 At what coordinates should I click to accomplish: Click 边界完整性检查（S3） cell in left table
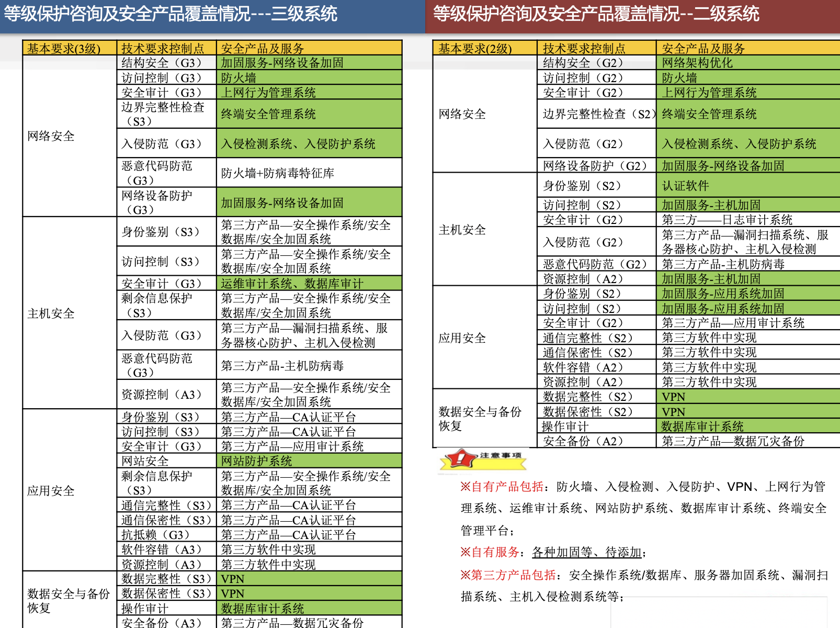[166, 114]
